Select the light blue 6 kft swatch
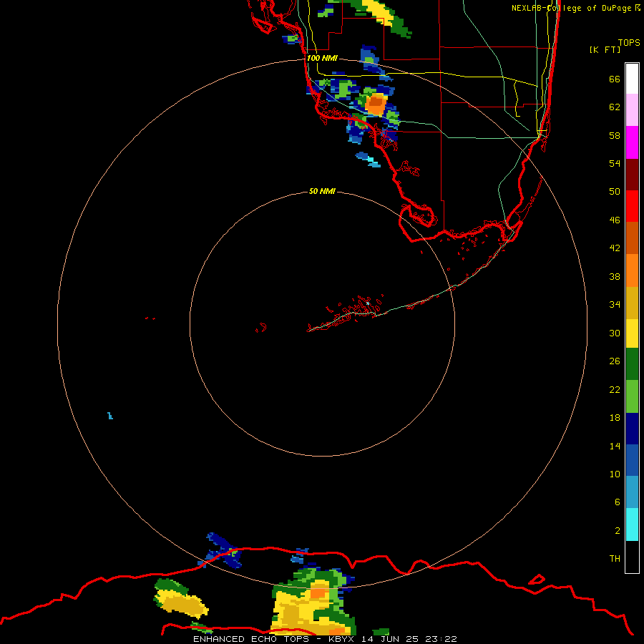The width and height of the screenshot is (644, 644). [x=632, y=492]
